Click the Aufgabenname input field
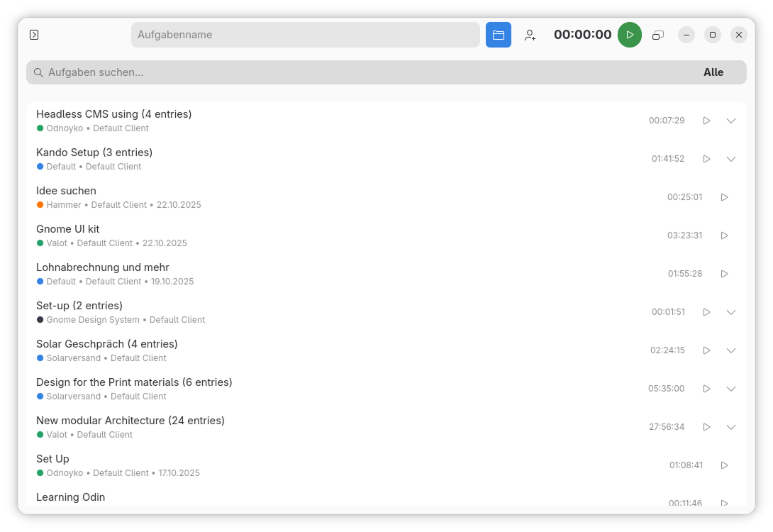Viewport: 773px width, 532px height. pos(305,35)
